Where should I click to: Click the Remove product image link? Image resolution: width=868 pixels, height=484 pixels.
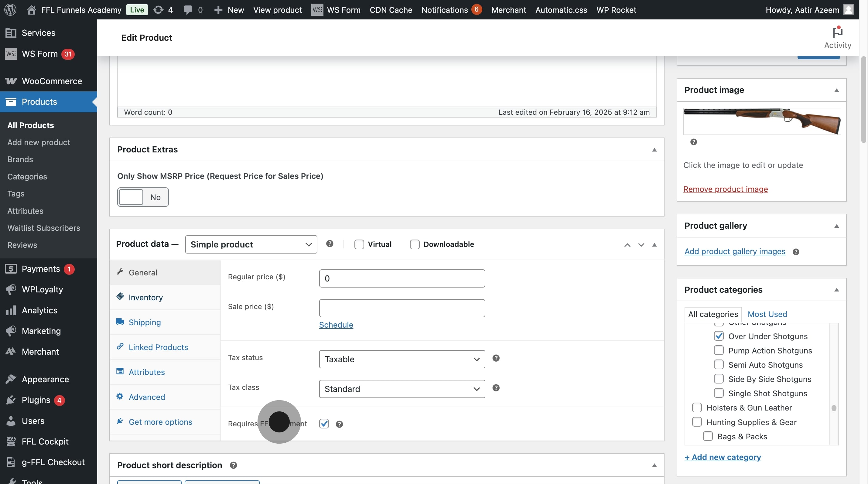[725, 189]
